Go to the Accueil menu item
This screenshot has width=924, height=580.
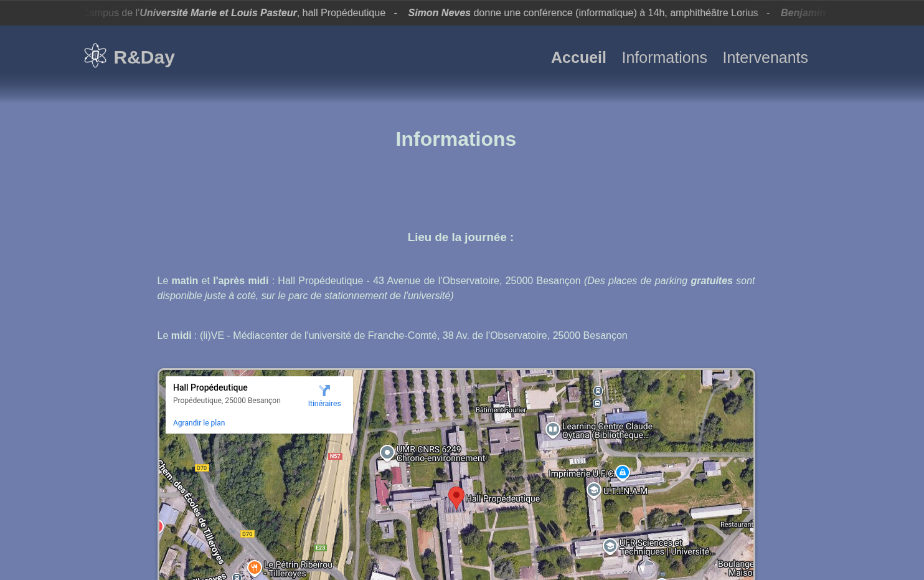click(578, 57)
